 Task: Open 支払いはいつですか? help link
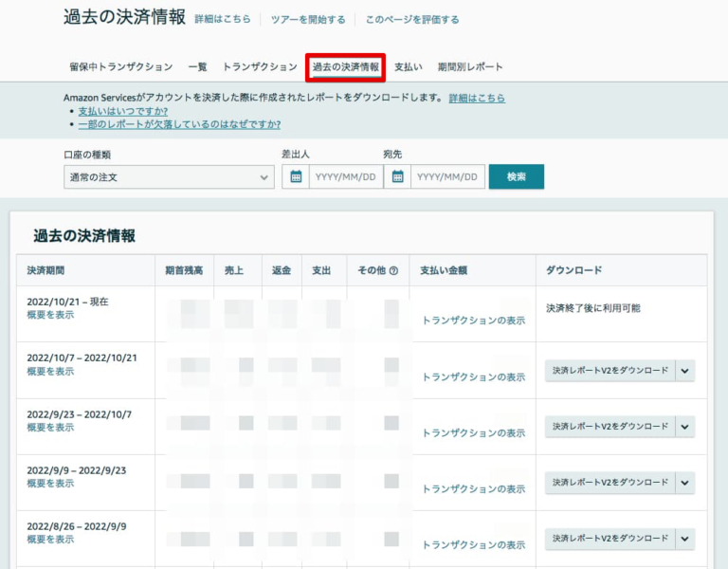123,111
